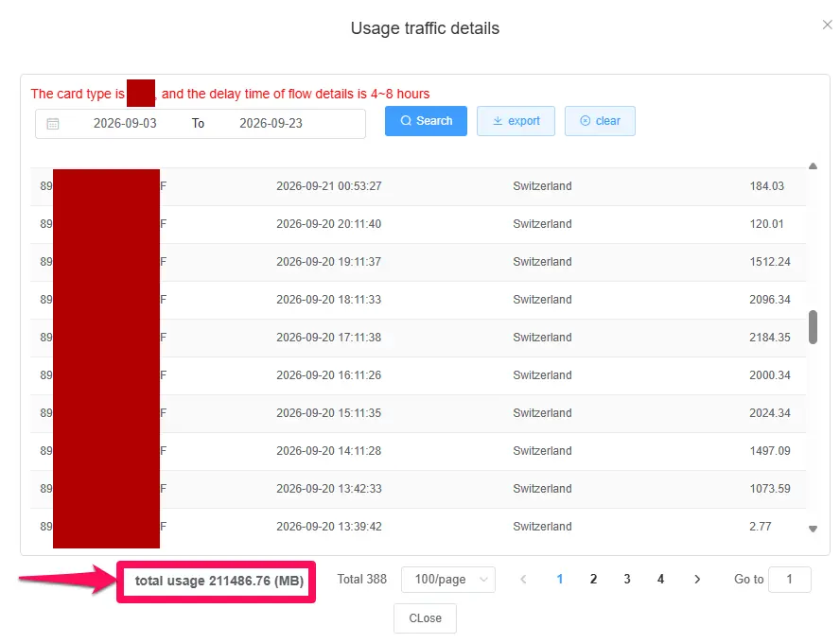
Task: Click the table scrollbar up arrow
Action: 813,166
